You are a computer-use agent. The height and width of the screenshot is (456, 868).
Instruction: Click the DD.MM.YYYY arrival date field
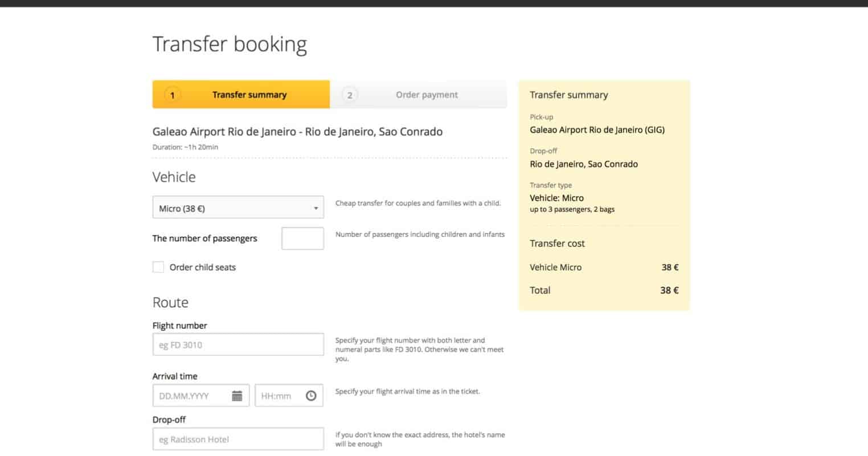tap(194, 396)
